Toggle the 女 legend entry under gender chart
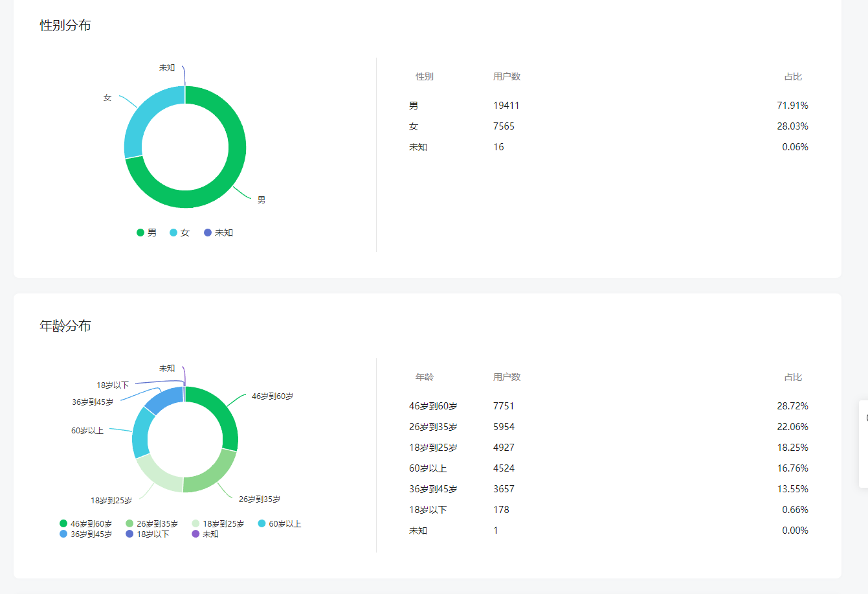Screen dimensions: 868x594 click(x=180, y=233)
